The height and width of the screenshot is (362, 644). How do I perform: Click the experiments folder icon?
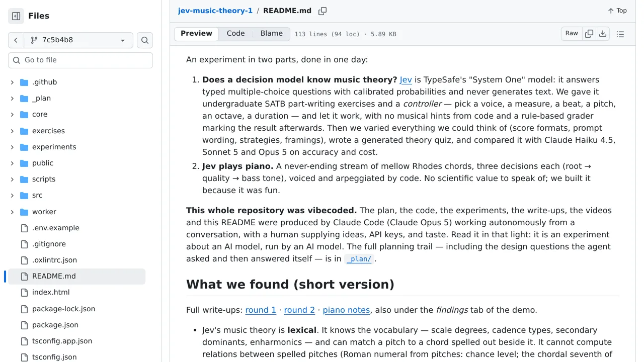tap(24, 147)
